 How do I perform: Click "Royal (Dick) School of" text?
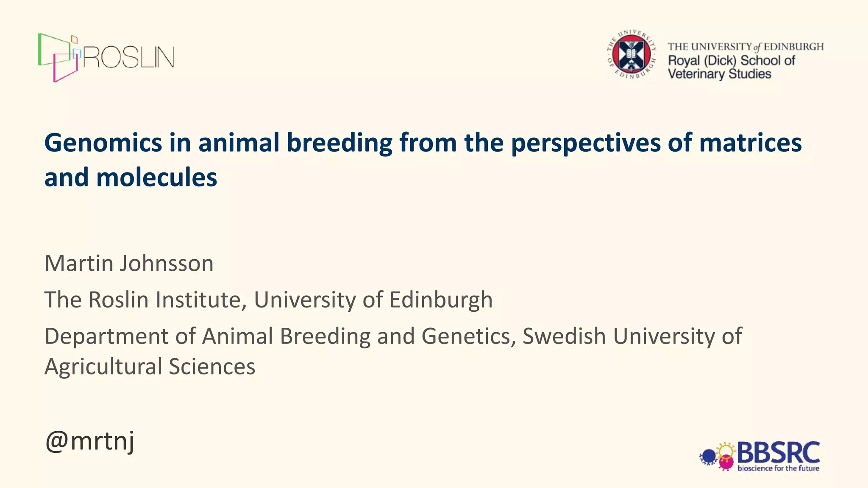pos(731,61)
